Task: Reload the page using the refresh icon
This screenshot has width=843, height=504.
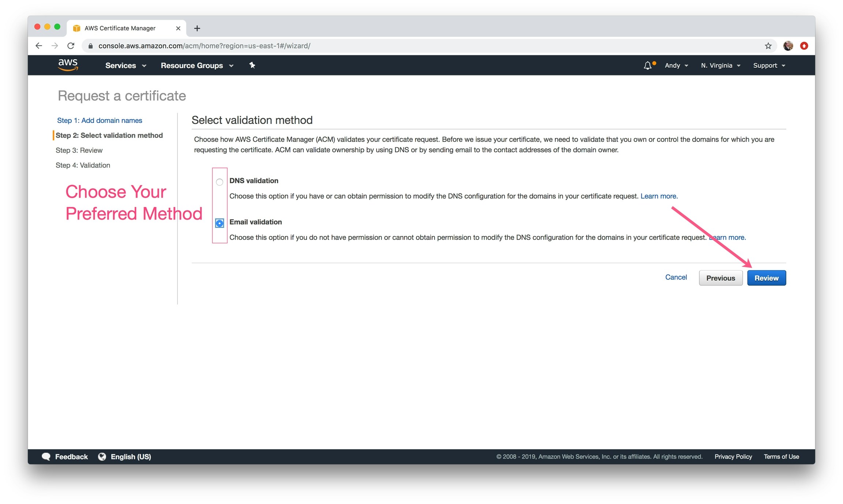Action: [x=71, y=46]
